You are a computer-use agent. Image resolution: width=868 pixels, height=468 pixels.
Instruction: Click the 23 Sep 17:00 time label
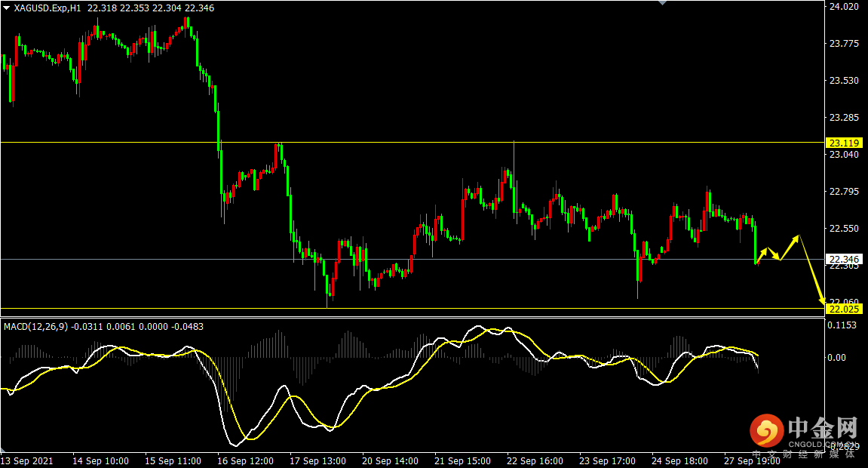[x=607, y=460]
